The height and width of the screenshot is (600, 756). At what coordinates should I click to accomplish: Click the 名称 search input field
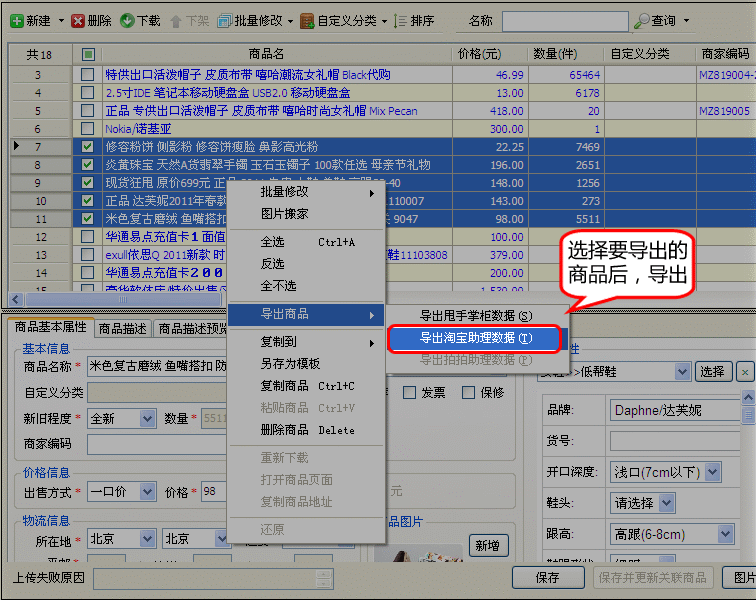[565, 21]
